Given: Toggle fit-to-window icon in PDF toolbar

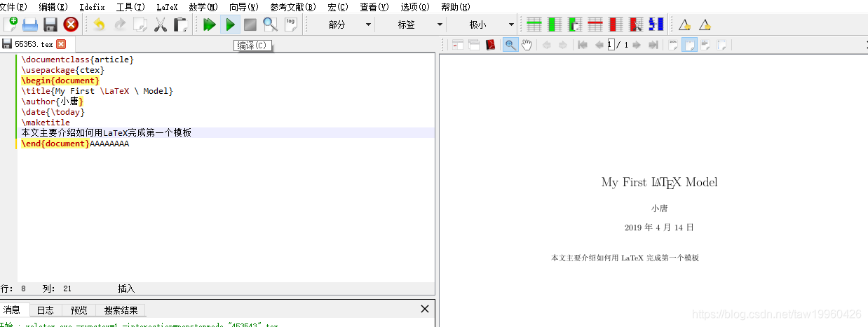Looking at the screenshot, I should [x=721, y=45].
